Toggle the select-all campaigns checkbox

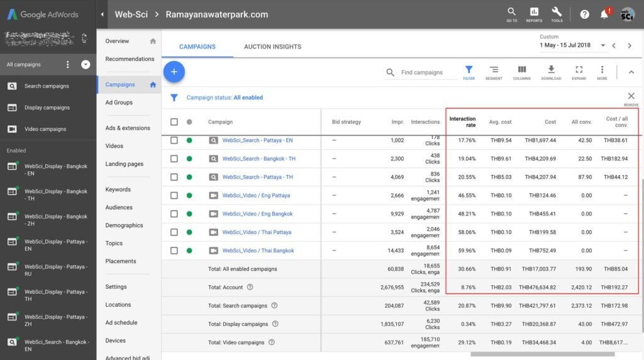(x=174, y=121)
